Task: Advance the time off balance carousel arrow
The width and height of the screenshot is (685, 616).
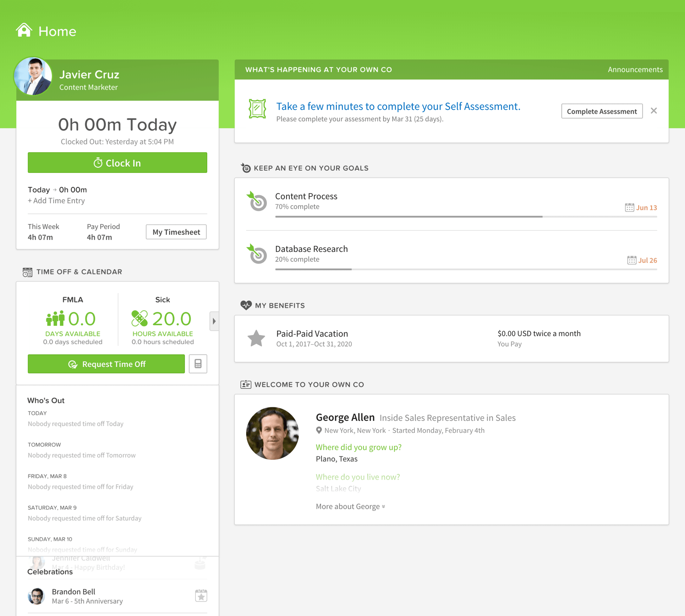Action: click(214, 321)
